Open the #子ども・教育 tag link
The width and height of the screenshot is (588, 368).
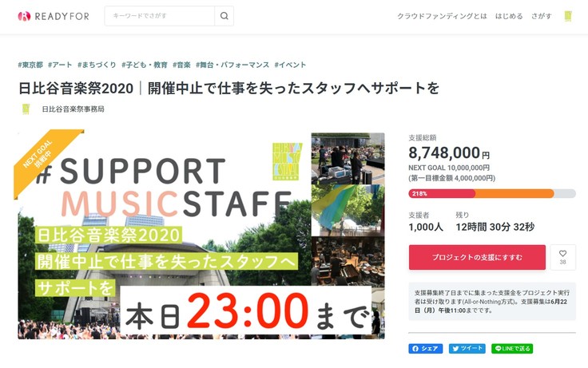[x=145, y=65]
